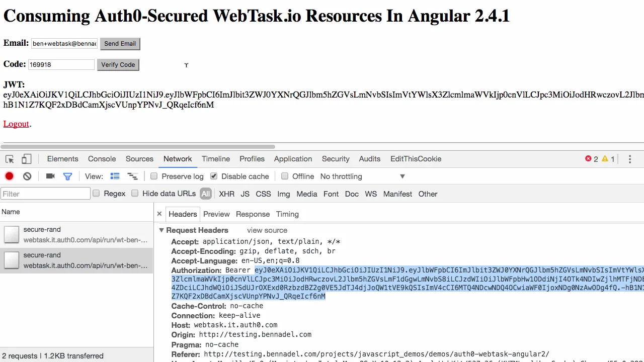Select the Network panel tab
This screenshot has height=362, width=644.
178,159
